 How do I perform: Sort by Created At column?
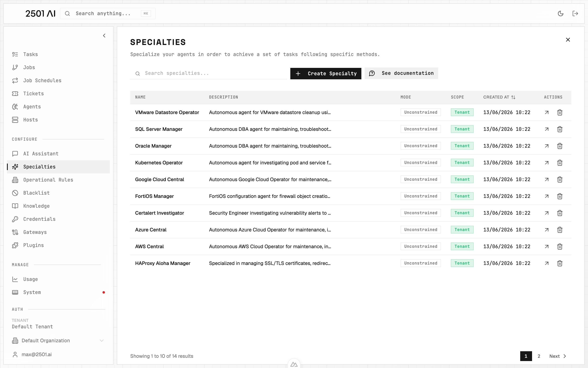point(499,97)
